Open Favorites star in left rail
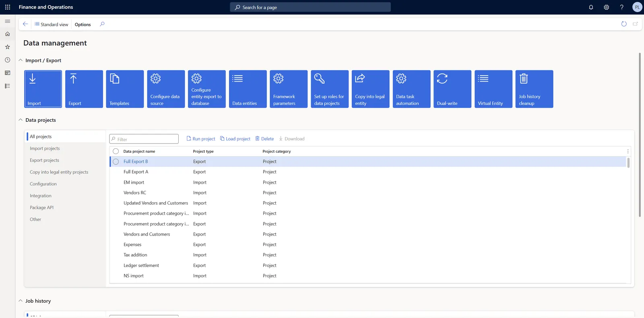This screenshot has width=644, height=318. [x=8, y=47]
